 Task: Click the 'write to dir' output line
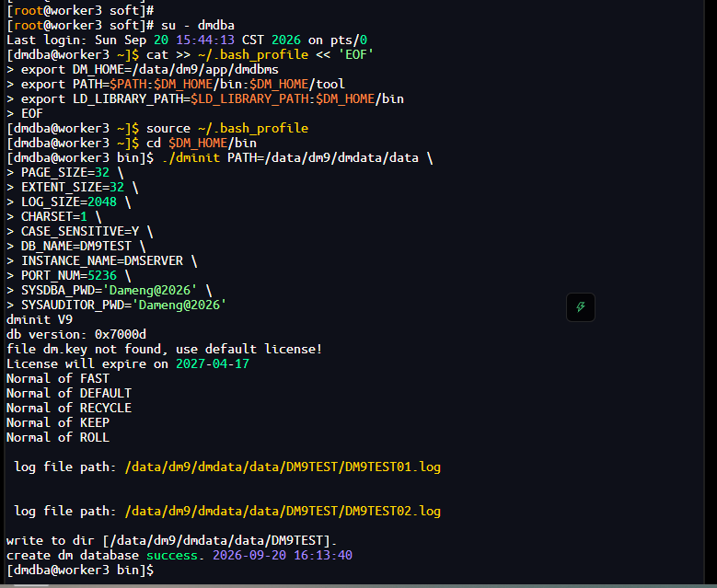(x=171, y=540)
